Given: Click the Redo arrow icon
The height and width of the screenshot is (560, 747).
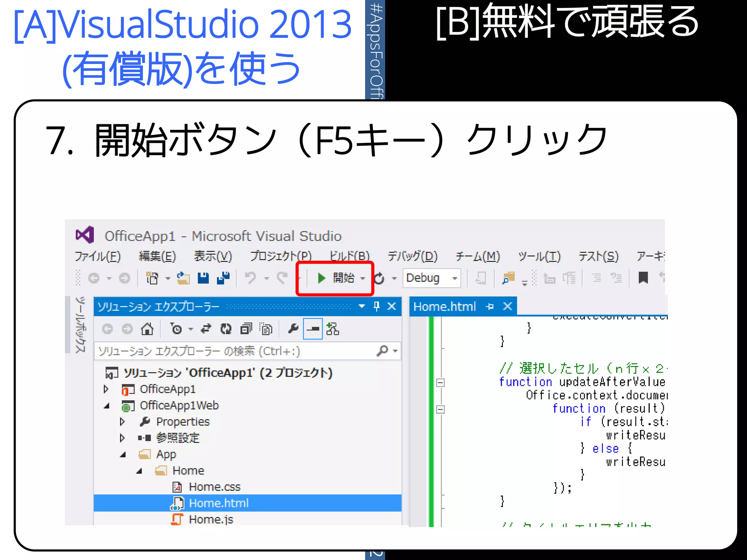Looking at the screenshot, I should pos(282,278).
